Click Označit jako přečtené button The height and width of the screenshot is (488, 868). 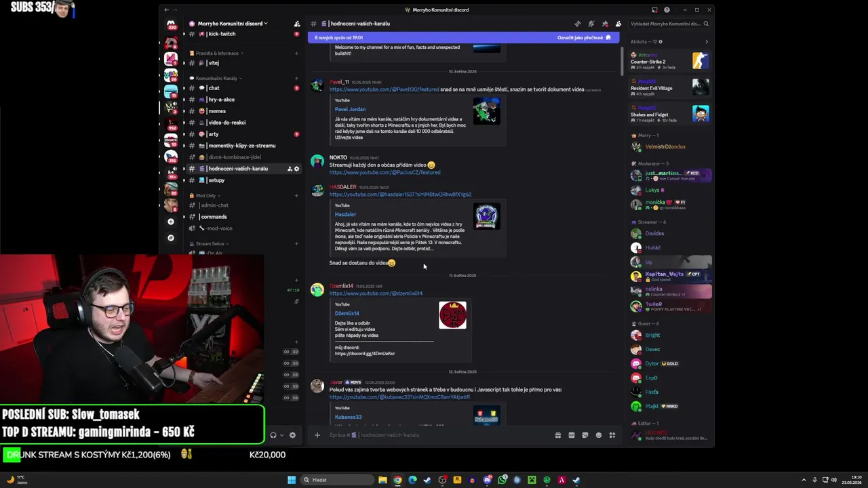[584, 38]
